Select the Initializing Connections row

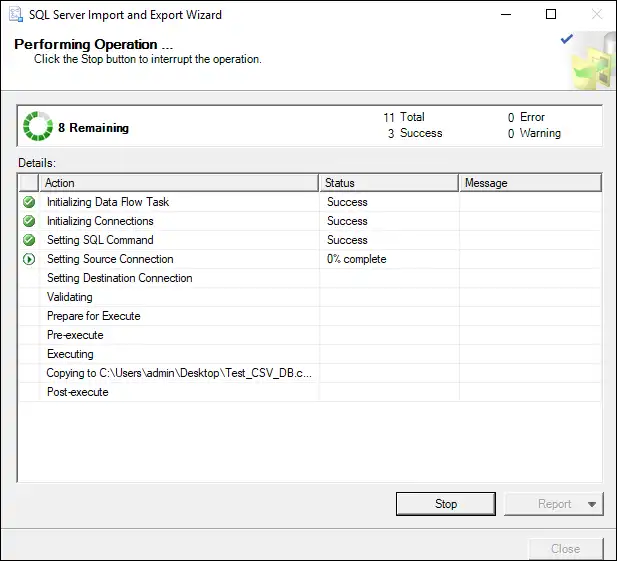pyautogui.click(x=310, y=221)
